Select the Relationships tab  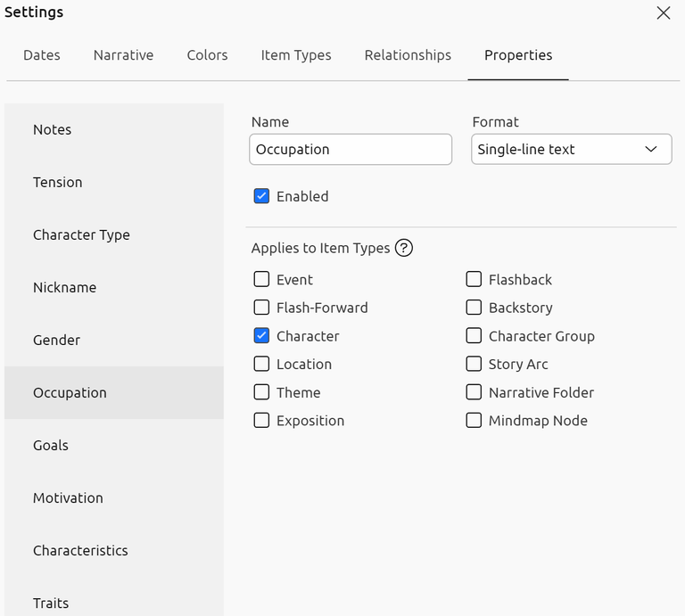[408, 55]
